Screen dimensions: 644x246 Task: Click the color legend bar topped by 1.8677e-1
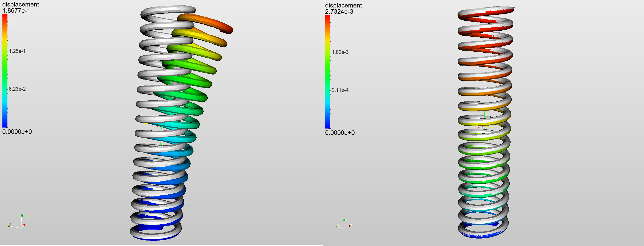(x=5, y=71)
